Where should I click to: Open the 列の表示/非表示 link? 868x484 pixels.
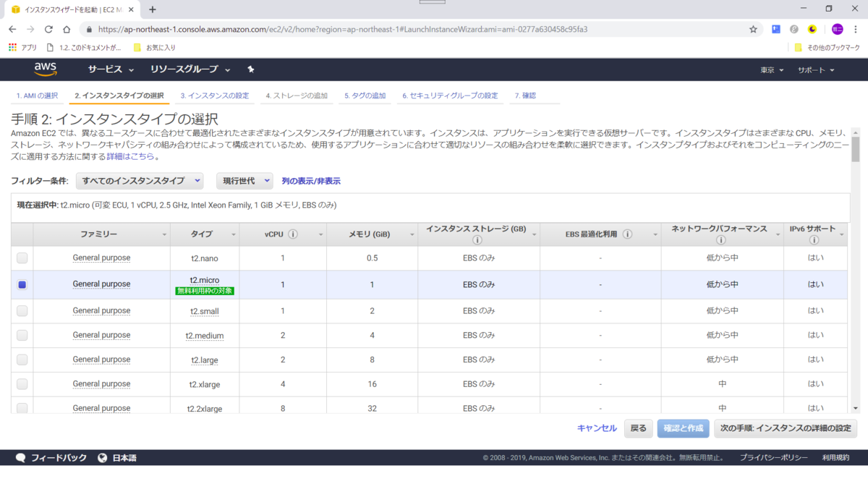click(311, 180)
